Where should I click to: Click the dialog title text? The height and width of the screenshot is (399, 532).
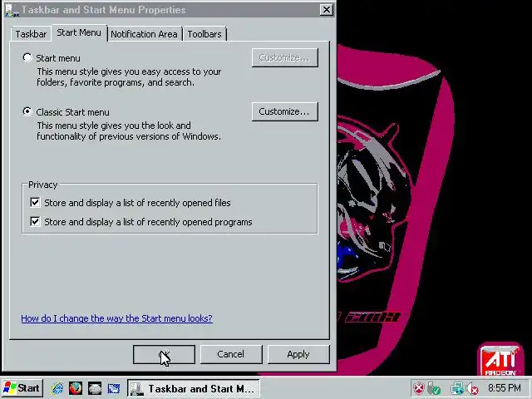click(103, 10)
